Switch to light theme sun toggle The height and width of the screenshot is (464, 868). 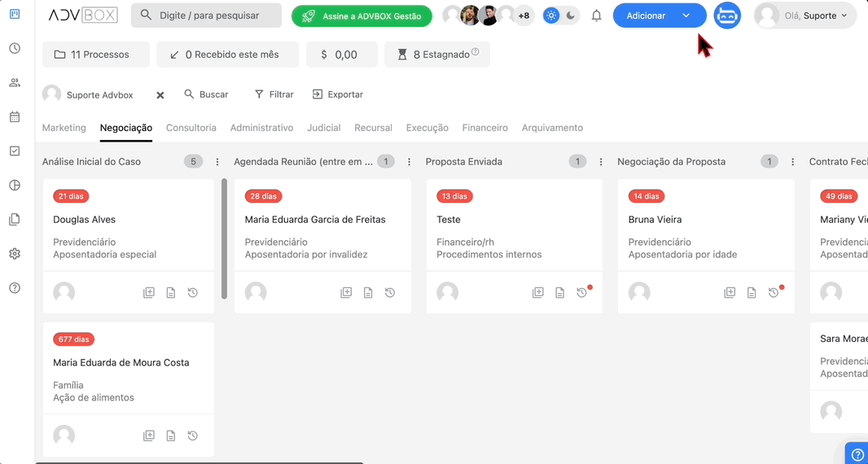click(x=550, y=15)
